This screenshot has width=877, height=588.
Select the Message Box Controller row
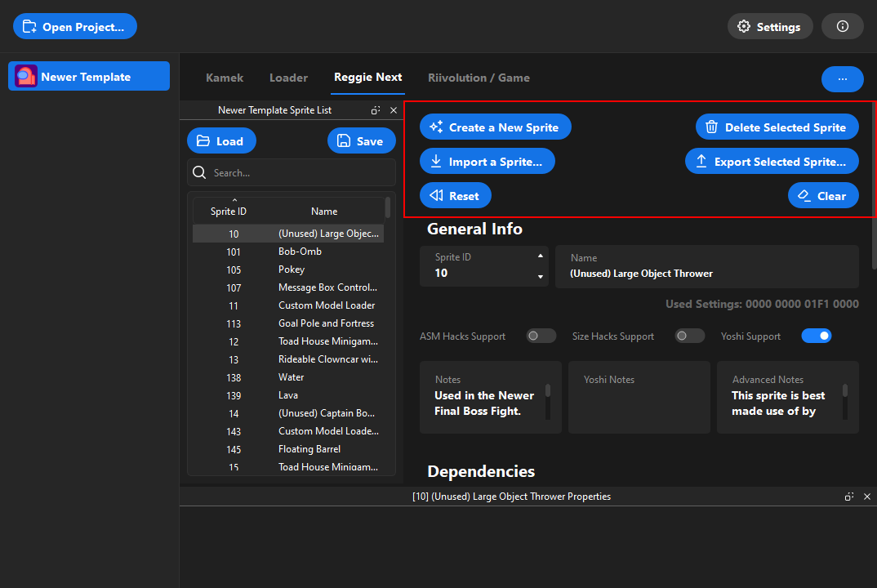[288, 287]
